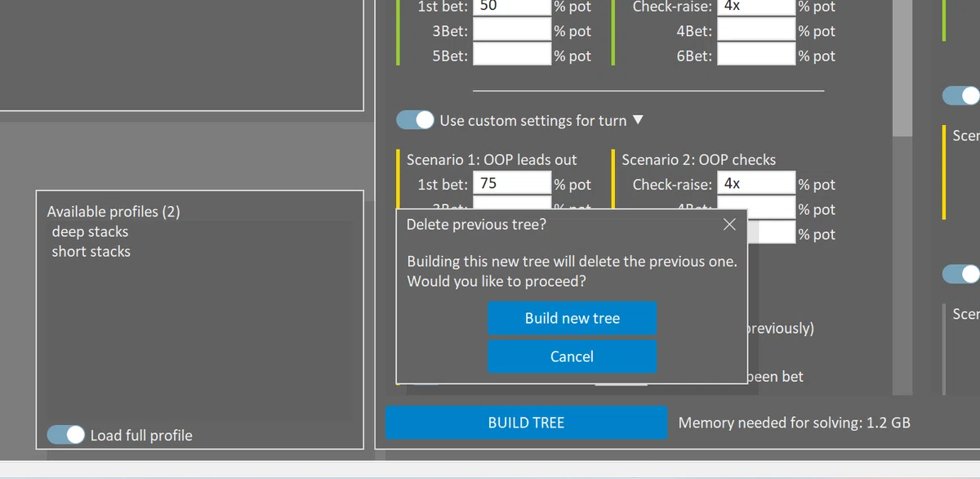
Task: Click the 3Bet field under 1st bet 50
Action: (512, 31)
